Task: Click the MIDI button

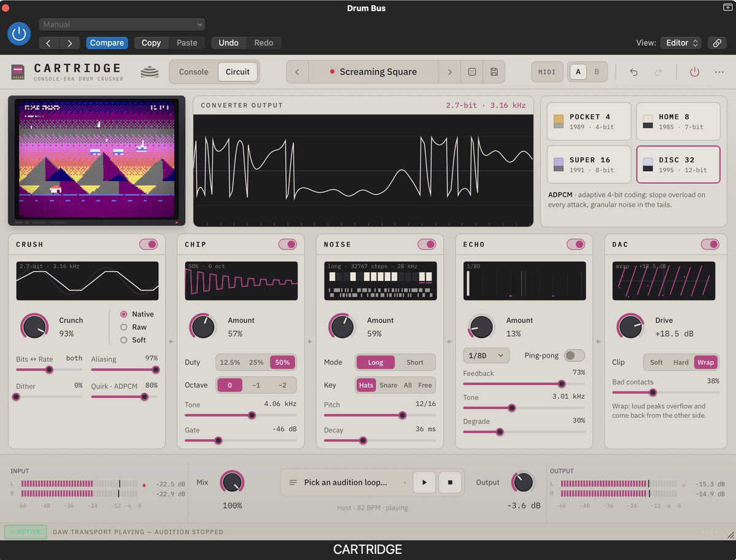Action: coord(547,72)
